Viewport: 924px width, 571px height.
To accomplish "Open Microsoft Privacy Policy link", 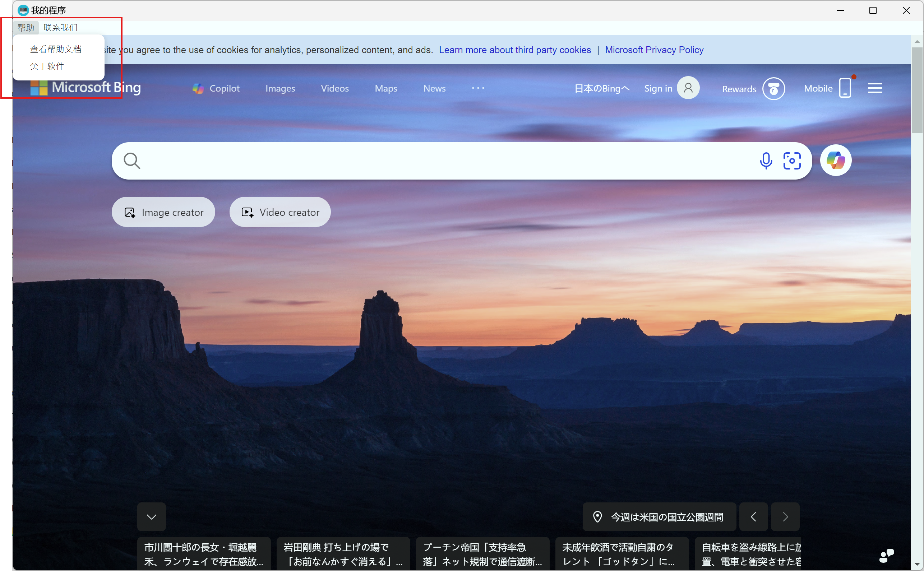I will pos(654,50).
